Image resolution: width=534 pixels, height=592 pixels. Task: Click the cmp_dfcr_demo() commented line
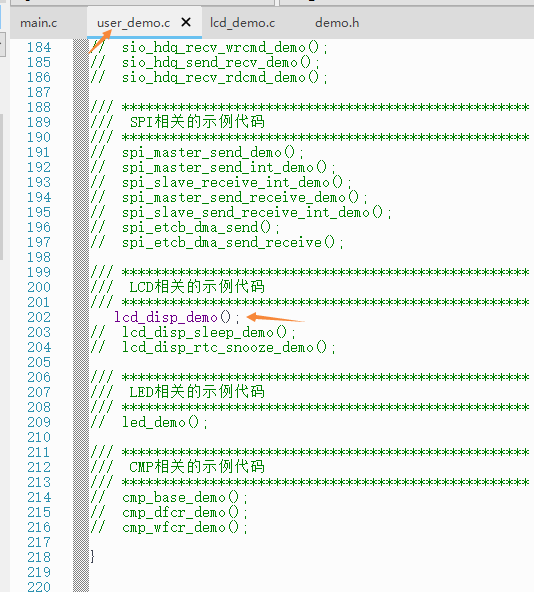[169, 512]
